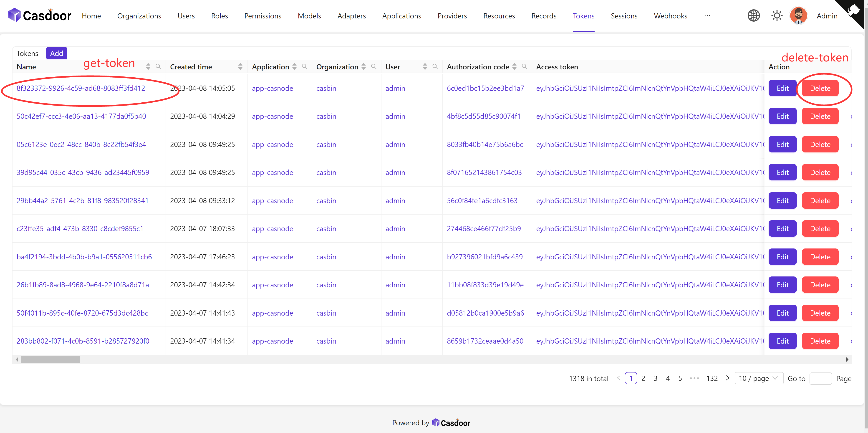
Task: Open the language selector globe icon
Action: point(754,15)
